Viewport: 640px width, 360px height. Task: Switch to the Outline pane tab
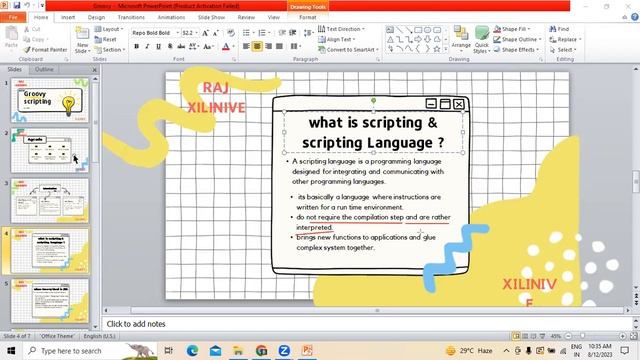[44, 69]
